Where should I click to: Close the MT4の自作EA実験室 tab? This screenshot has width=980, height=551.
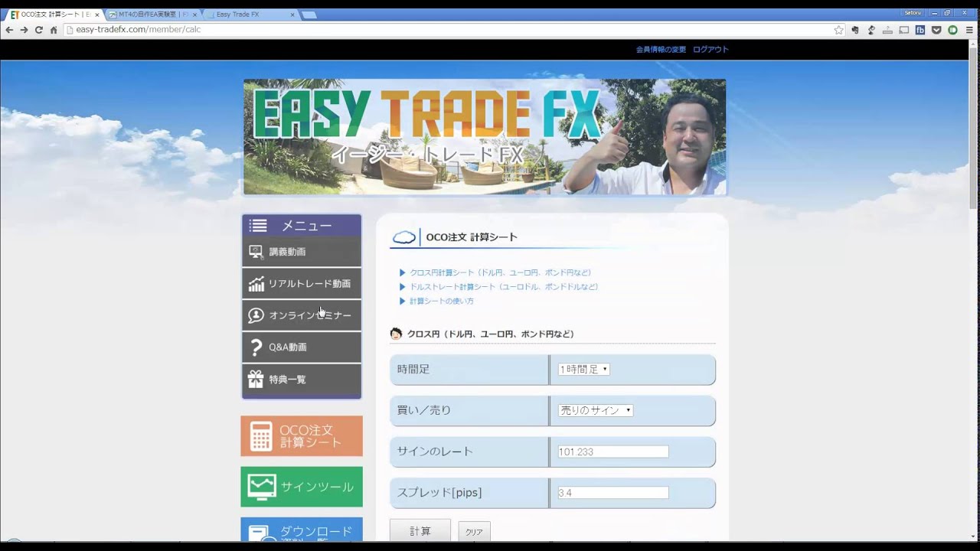194,15
